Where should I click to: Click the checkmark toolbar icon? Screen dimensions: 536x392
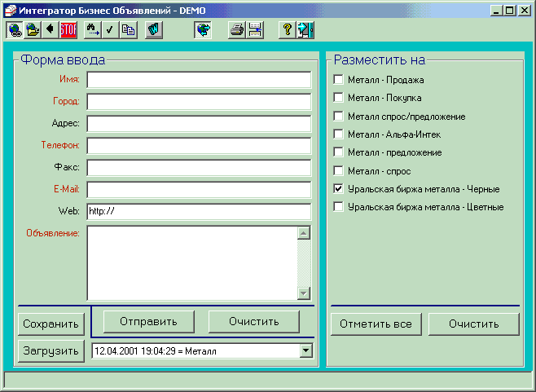[x=111, y=30]
